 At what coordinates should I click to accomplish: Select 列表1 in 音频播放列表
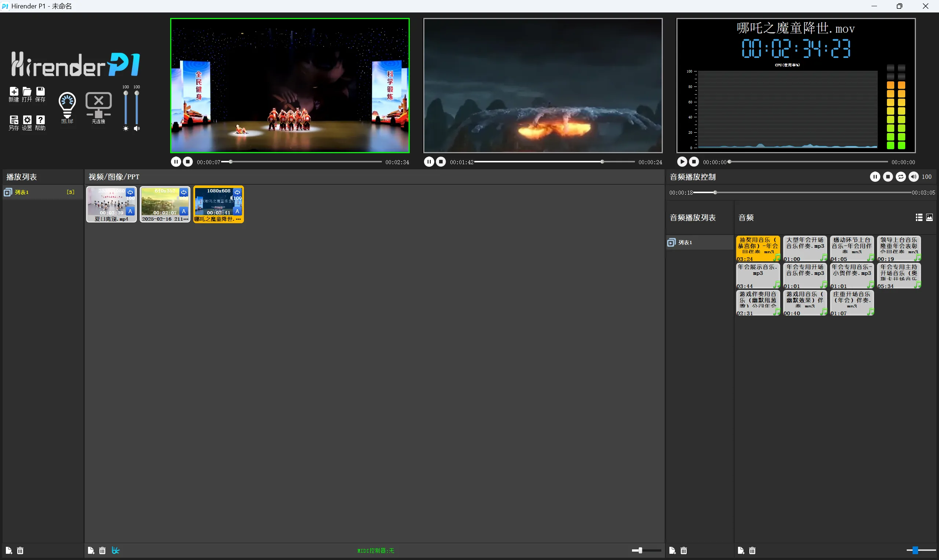coord(685,243)
